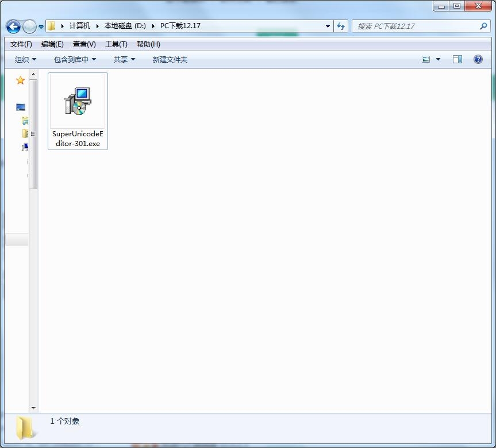Open Help with question mark icon
Screen dimensions: 496x448
point(478,59)
